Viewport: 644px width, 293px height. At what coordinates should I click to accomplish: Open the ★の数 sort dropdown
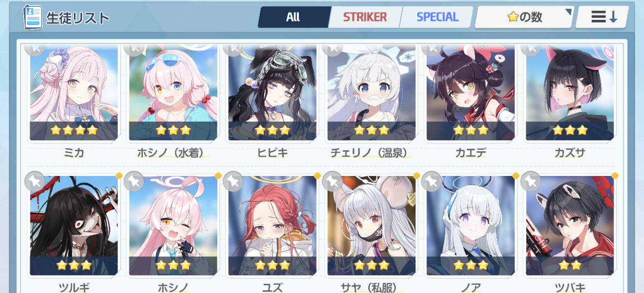(524, 17)
